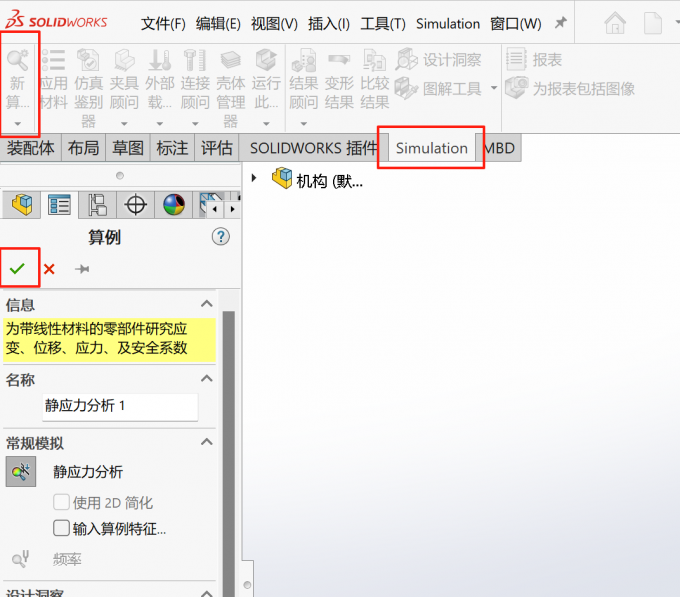Open the 外部载 dropdown arrow
This screenshot has width=680, height=597.
pyautogui.click(x=160, y=124)
